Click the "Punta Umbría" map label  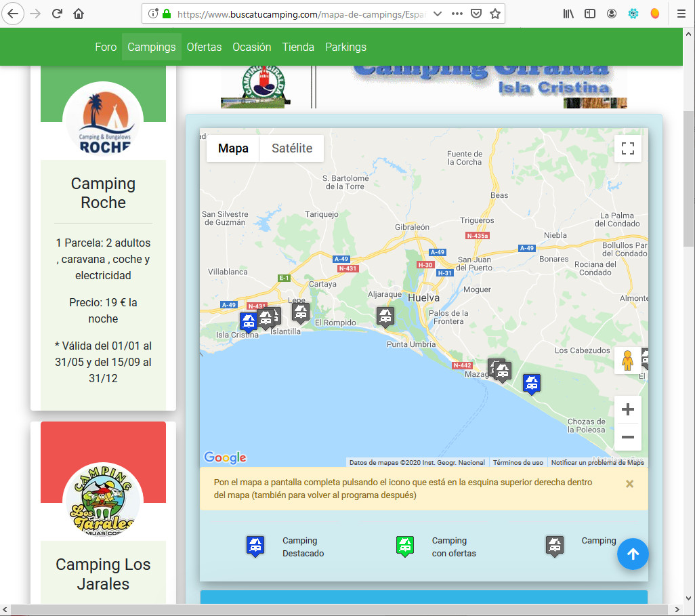point(411,344)
